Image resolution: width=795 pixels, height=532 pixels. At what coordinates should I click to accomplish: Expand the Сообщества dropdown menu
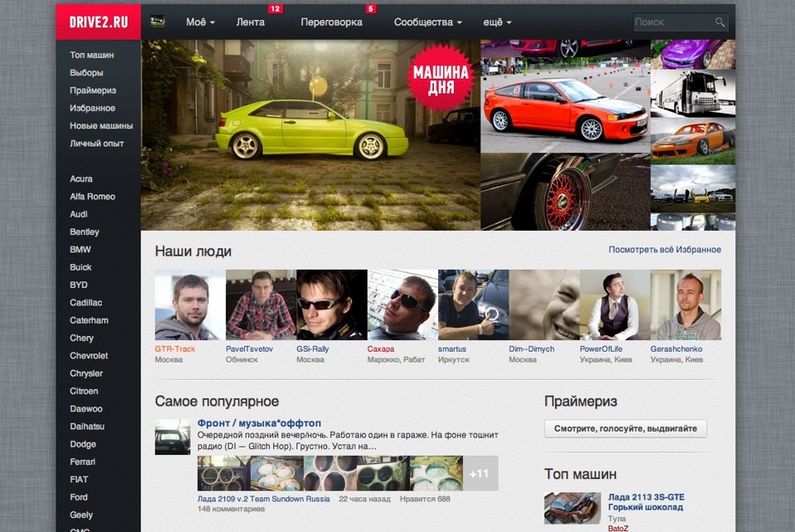point(428,22)
